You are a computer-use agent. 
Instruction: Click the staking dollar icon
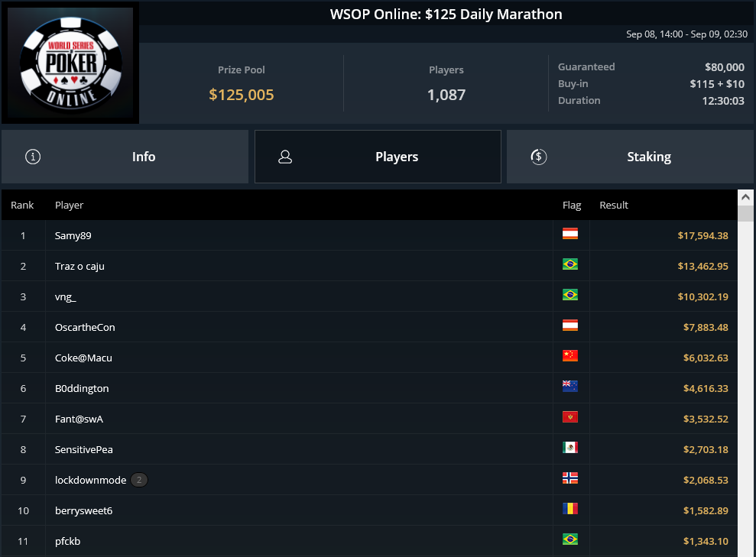pos(539,157)
